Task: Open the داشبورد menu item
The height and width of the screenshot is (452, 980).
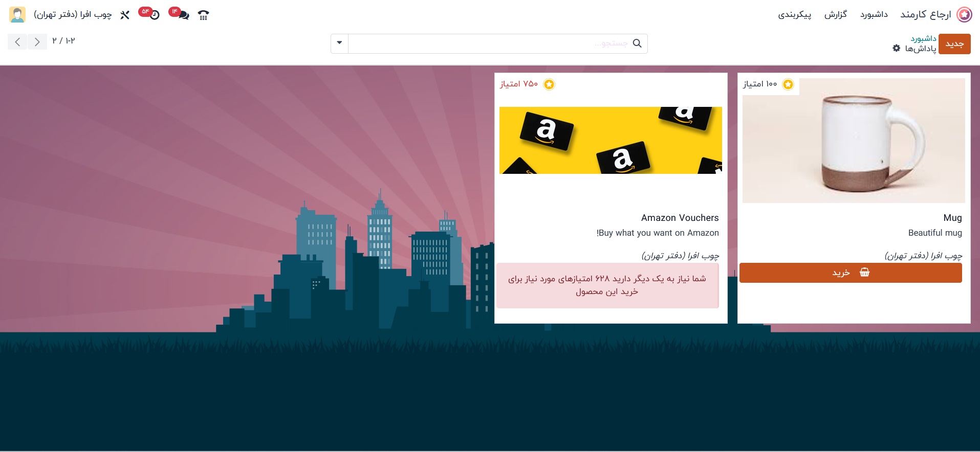Action: pos(874,14)
